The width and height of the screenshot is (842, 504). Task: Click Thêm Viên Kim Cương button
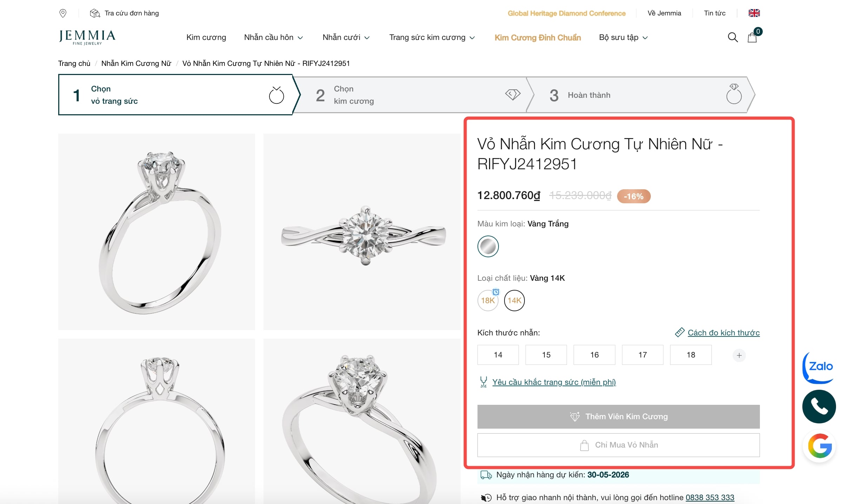tap(619, 417)
